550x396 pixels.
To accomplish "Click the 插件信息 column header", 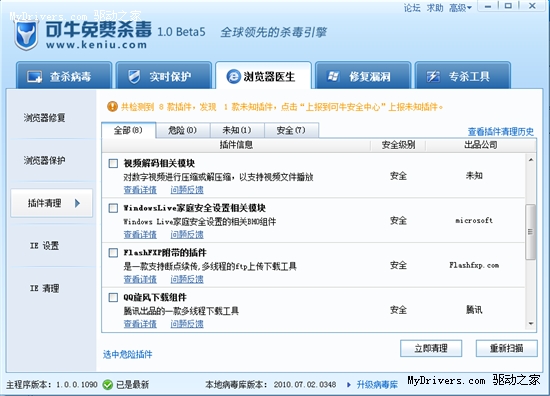I will pos(236,145).
